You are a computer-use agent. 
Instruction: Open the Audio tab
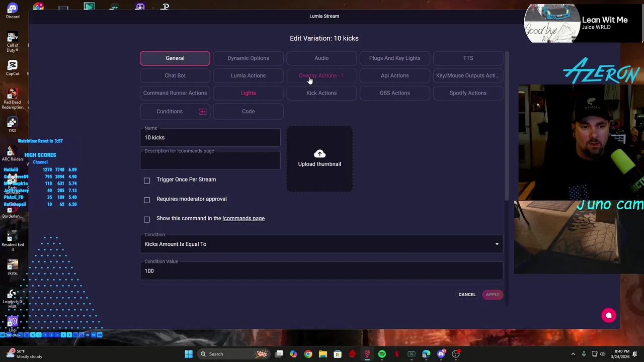[321, 58]
